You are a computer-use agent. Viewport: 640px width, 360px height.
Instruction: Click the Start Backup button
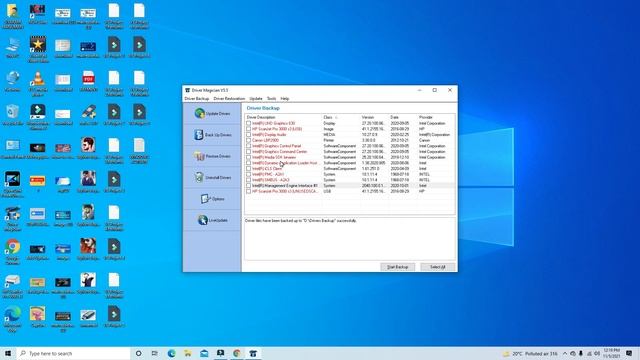click(398, 267)
